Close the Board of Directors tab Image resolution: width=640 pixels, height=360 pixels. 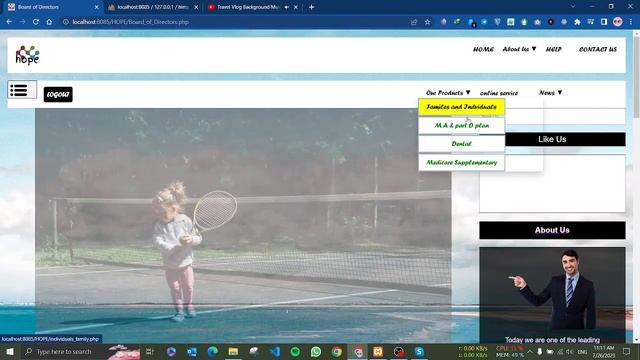point(97,7)
